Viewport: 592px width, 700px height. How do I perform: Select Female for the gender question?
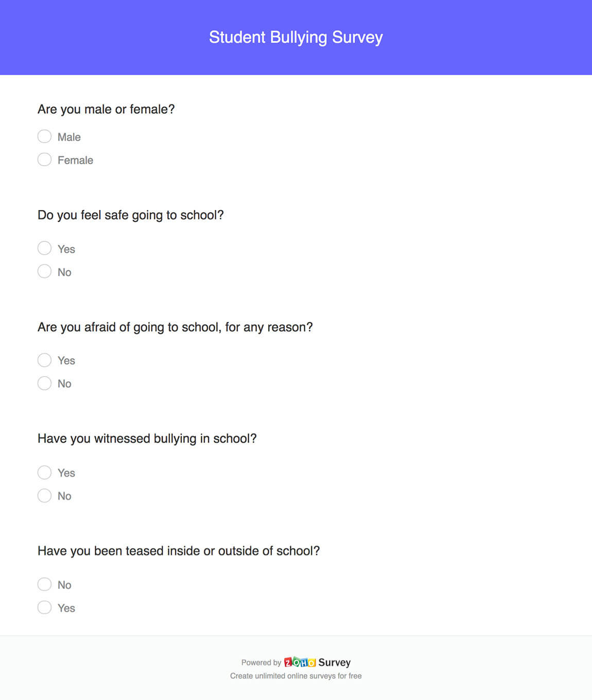point(45,160)
